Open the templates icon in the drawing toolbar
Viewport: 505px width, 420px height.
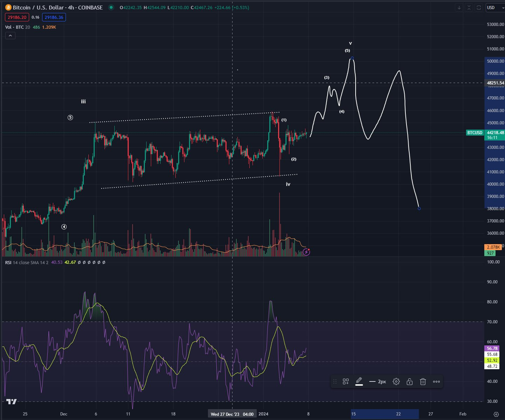point(346,381)
